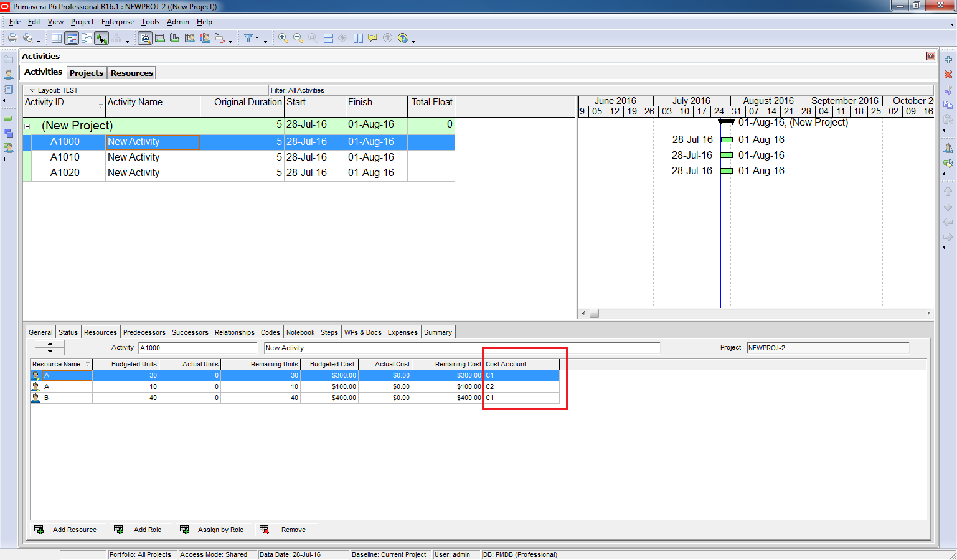Open the Enterprise menu
Screen dimensions: 957x560
coord(117,22)
